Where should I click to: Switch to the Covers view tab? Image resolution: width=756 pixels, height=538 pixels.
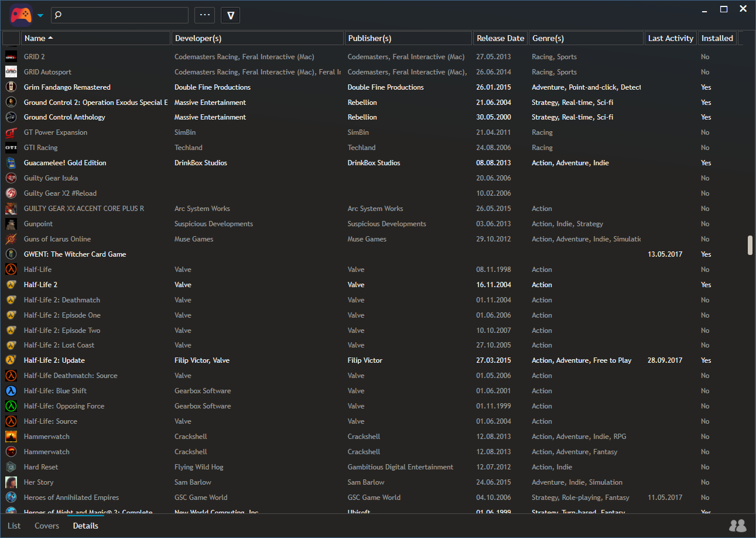(47, 526)
